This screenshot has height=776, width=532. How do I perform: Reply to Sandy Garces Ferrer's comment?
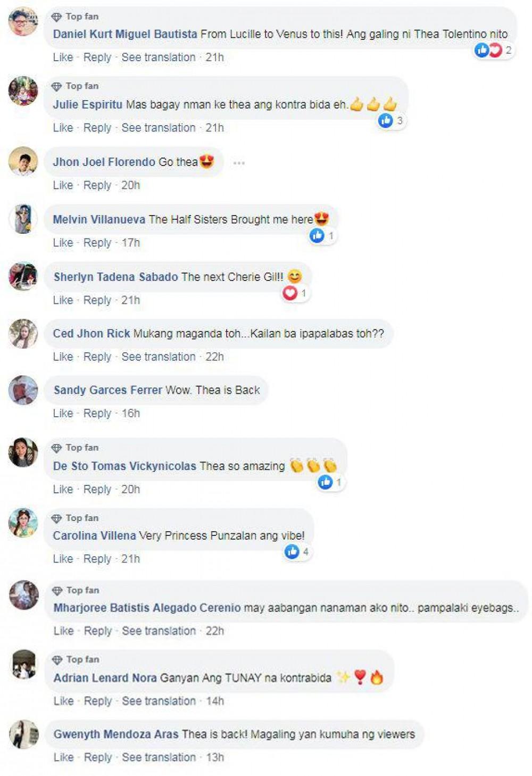pyautogui.click(x=97, y=413)
